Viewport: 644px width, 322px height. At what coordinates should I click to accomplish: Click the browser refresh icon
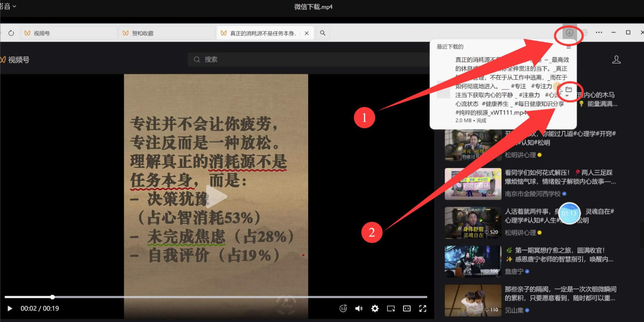11,33
